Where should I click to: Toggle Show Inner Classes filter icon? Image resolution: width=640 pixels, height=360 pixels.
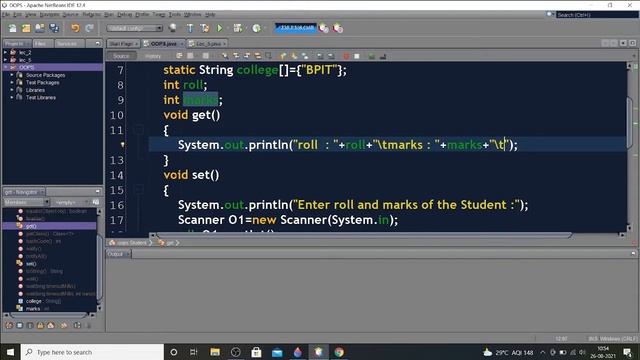coord(51,325)
